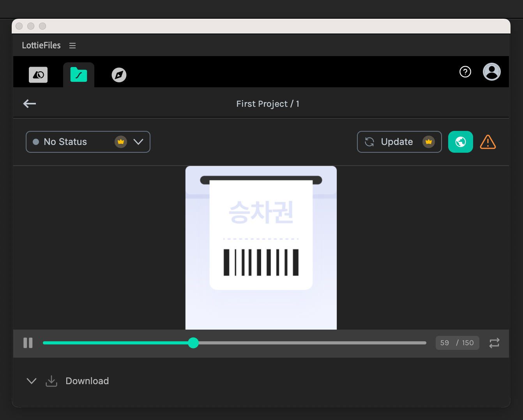Toggle the loop playback button
Image resolution: width=523 pixels, height=420 pixels.
pyautogui.click(x=494, y=343)
